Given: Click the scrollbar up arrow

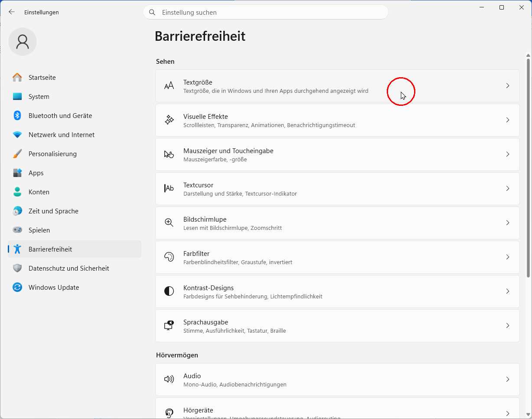Looking at the screenshot, I should tap(528, 56).
